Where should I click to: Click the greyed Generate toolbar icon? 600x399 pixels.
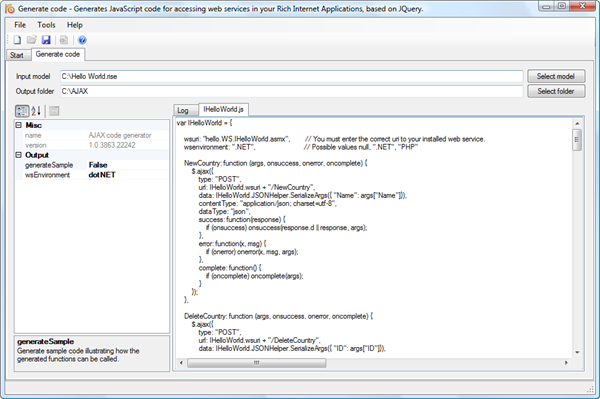pos(64,40)
